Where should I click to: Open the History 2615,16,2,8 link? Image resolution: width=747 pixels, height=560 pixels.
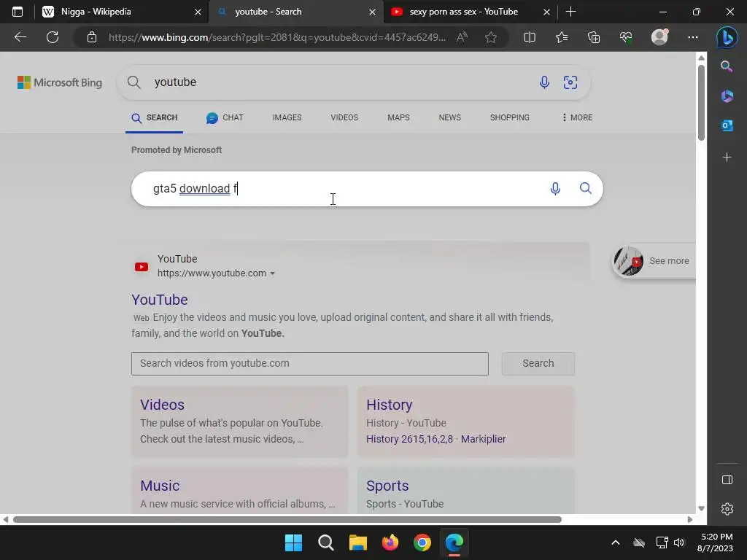point(410,439)
